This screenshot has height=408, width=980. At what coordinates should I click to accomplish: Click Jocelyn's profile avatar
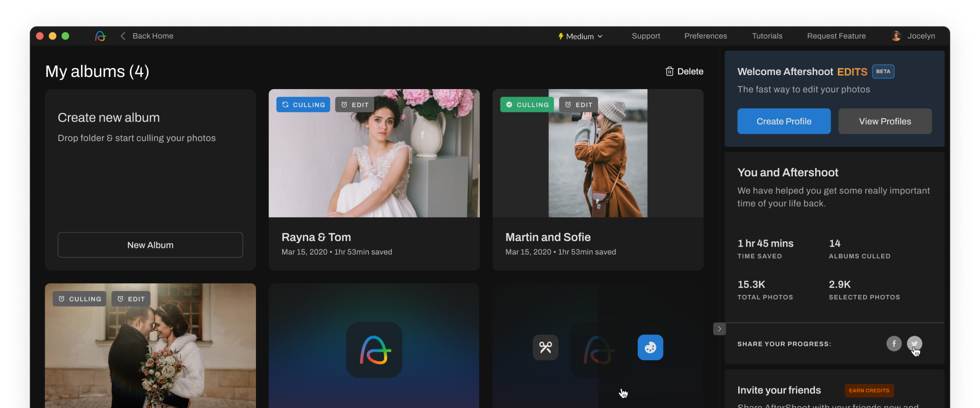click(896, 36)
